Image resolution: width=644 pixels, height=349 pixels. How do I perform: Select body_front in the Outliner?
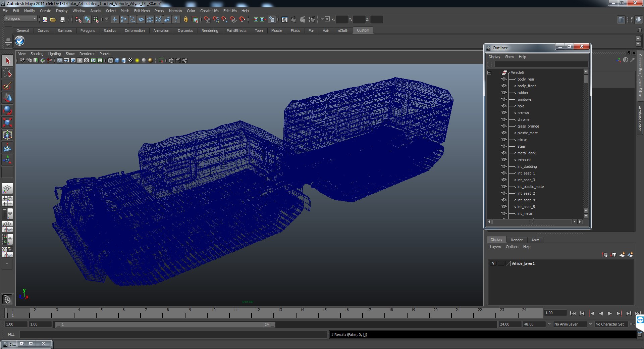coord(526,86)
